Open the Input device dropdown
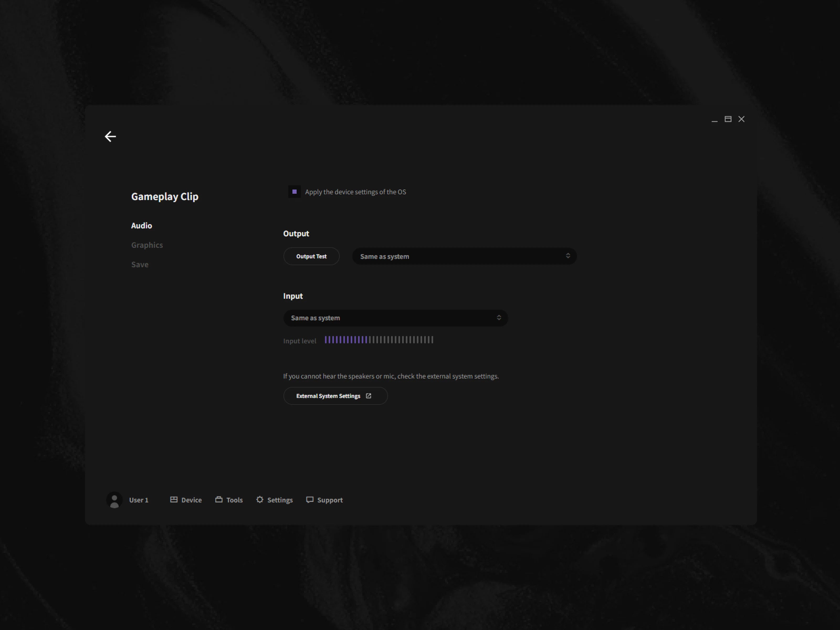Screen dimensions: 840x630 point(395,318)
